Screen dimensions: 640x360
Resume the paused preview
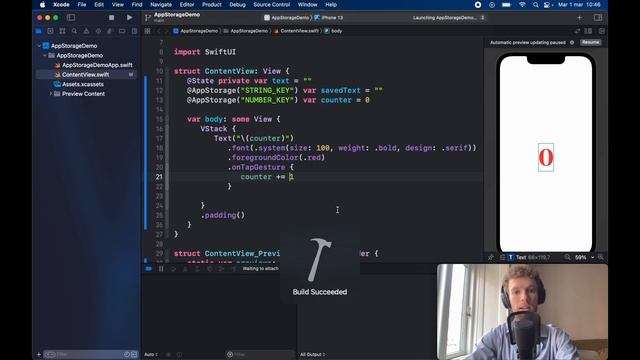point(591,42)
